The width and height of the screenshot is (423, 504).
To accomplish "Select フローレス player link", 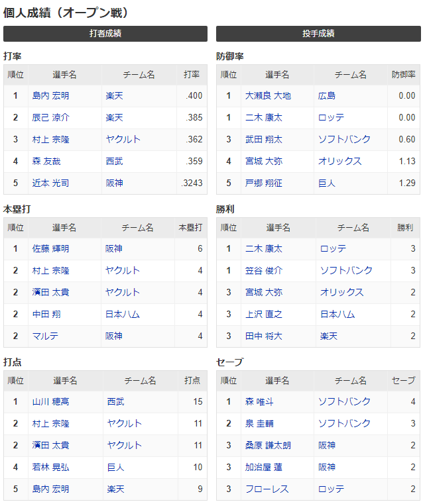I will (267, 489).
